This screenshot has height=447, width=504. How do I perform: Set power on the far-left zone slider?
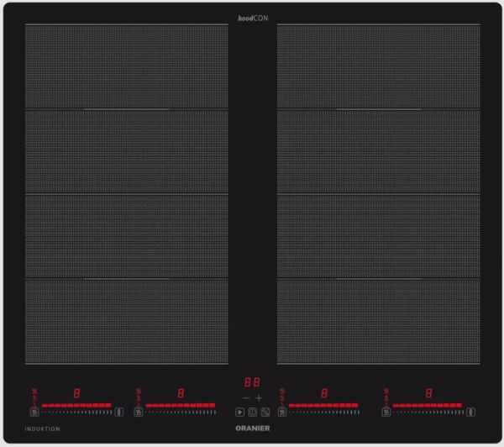click(x=76, y=407)
